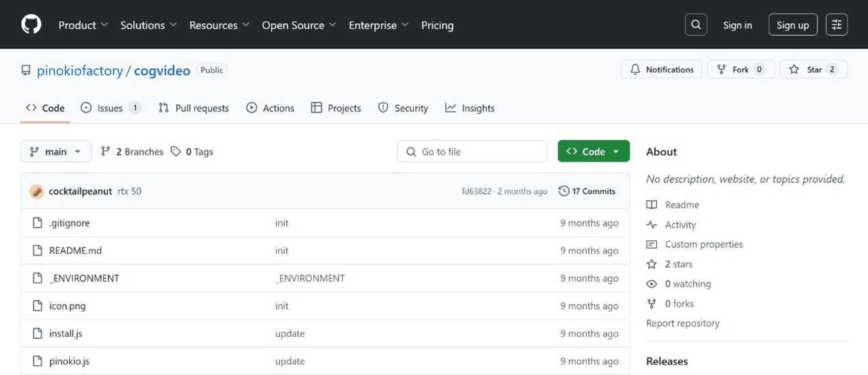Expand the Product menu
This screenshot has height=375, width=868.
pyautogui.click(x=83, y=25)
